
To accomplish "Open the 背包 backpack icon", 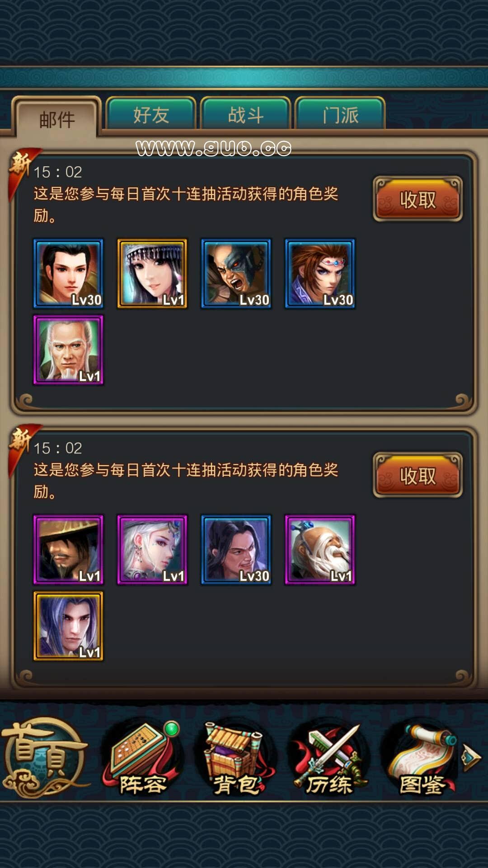I will tap(235, 759).
